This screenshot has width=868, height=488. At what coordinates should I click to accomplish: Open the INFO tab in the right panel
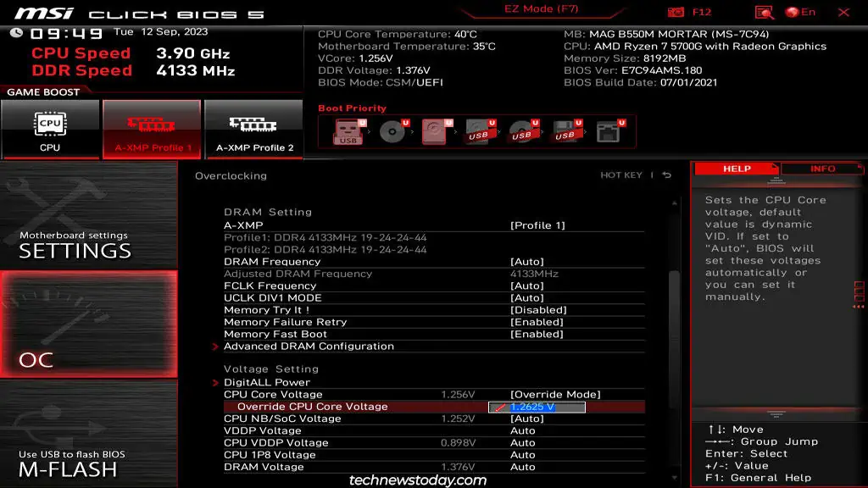click(824, 168)
